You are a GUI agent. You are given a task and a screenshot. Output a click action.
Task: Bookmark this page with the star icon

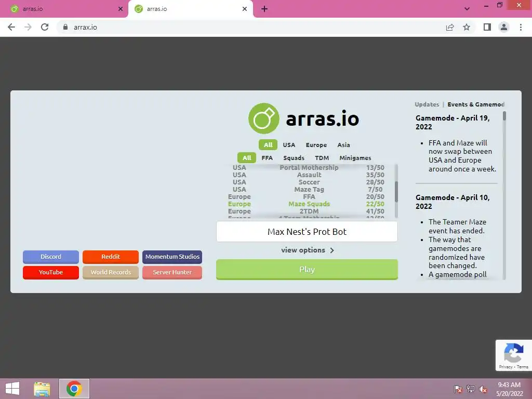467,27
